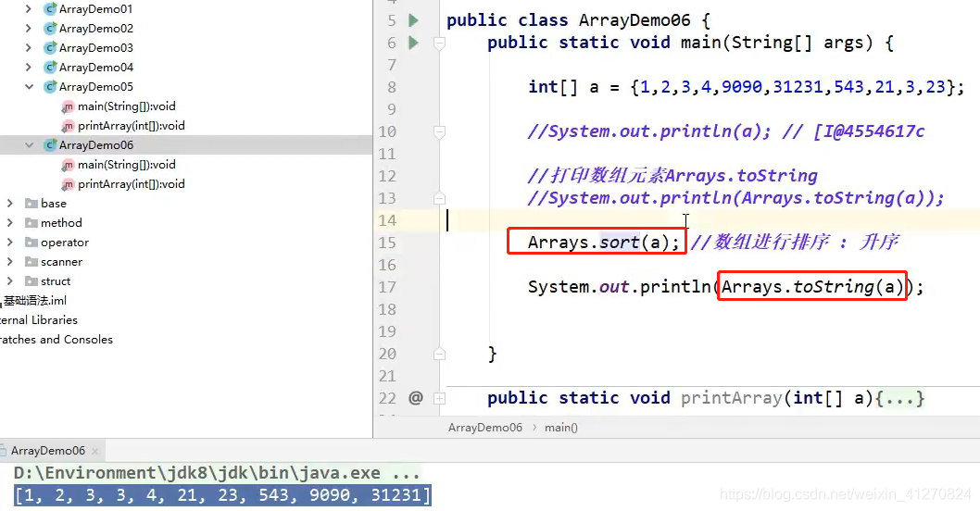Select ArrayDemo03 in project tree
The width and height of the screenshot is (980, 511).
pyautogui.click(x=95, y=48)
